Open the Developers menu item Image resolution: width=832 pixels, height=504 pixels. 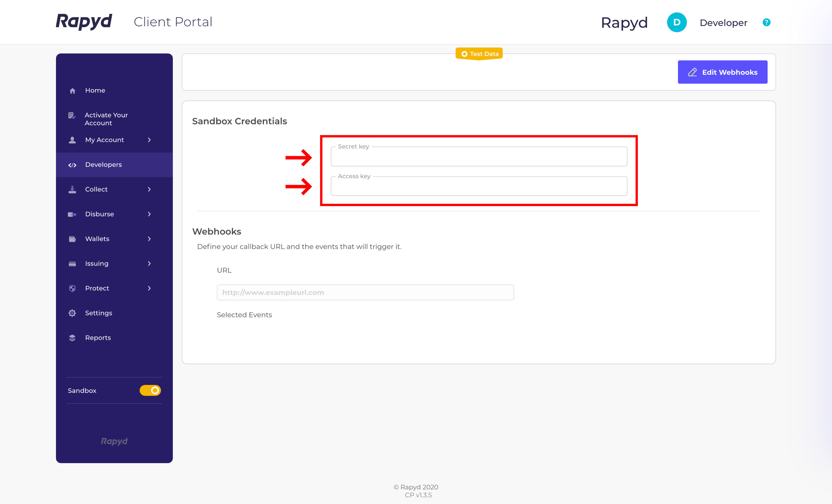coord(103,165)
